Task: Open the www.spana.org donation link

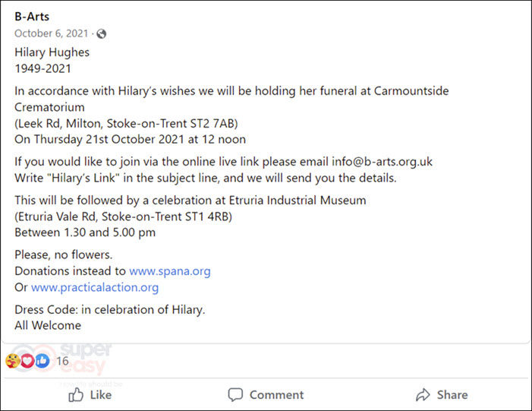Action: 170,271
